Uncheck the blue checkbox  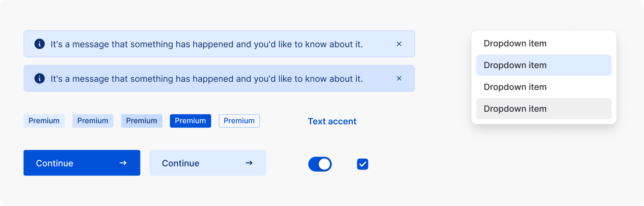pos(362,164)
